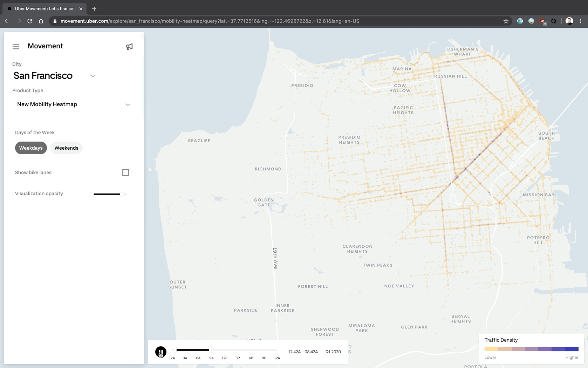Click the Golden Gate map label
This screenshot has width=588, height=368.
point(264,203)
